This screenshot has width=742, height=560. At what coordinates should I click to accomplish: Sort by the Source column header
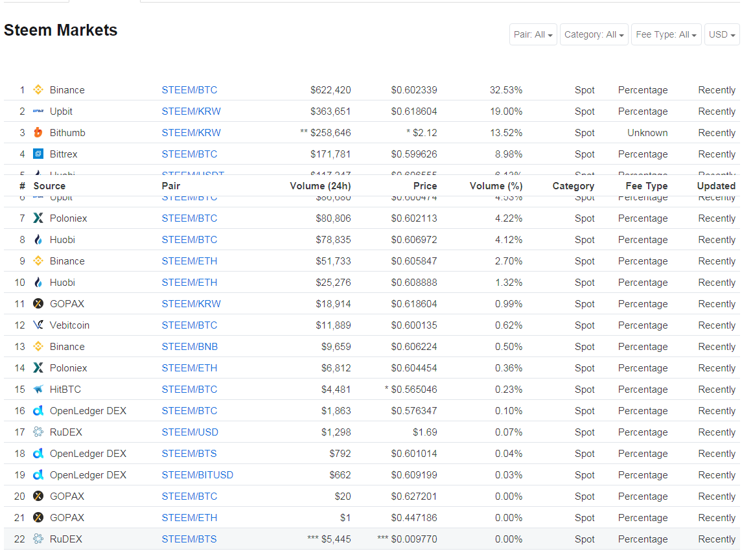(x=49, y=185)
